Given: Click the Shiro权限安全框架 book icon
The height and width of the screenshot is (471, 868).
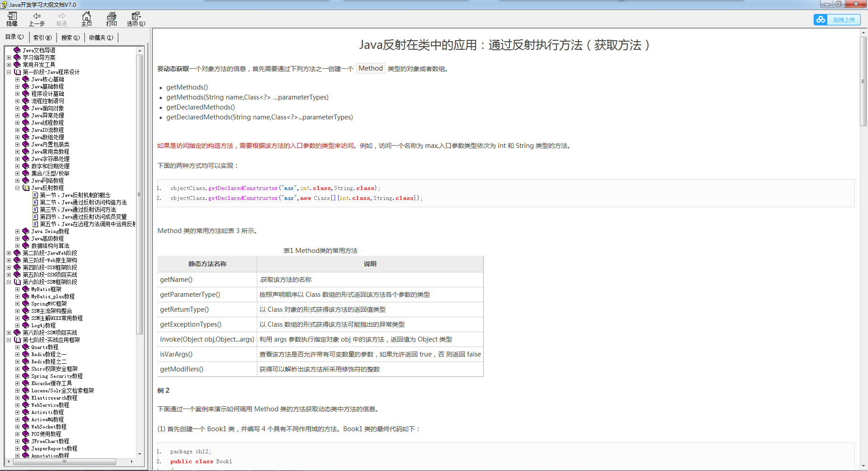Looking at the screenshot, I should pos(26,369).
